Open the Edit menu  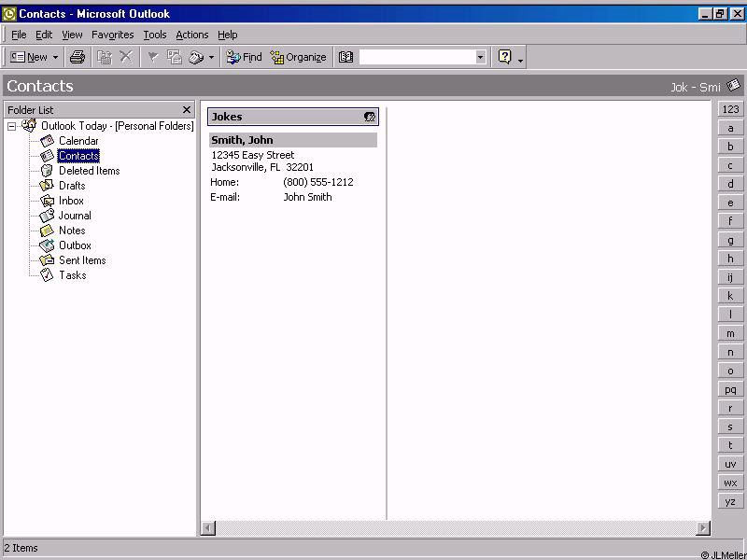pos(44,35)
